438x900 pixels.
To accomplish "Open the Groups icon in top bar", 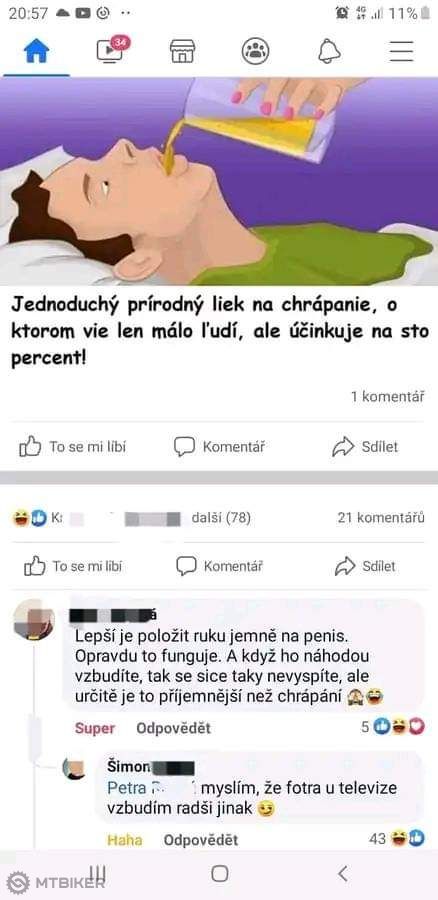I will pos(255,52).
